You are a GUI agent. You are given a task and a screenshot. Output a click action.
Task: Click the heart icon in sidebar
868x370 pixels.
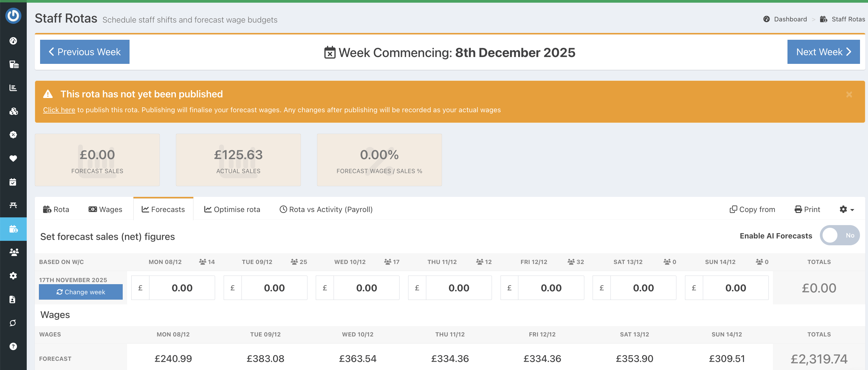tap(13, 158)
